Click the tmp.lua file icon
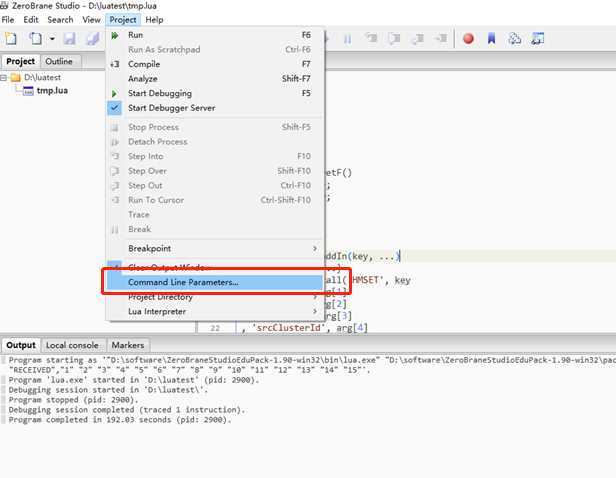 [28, 91]
